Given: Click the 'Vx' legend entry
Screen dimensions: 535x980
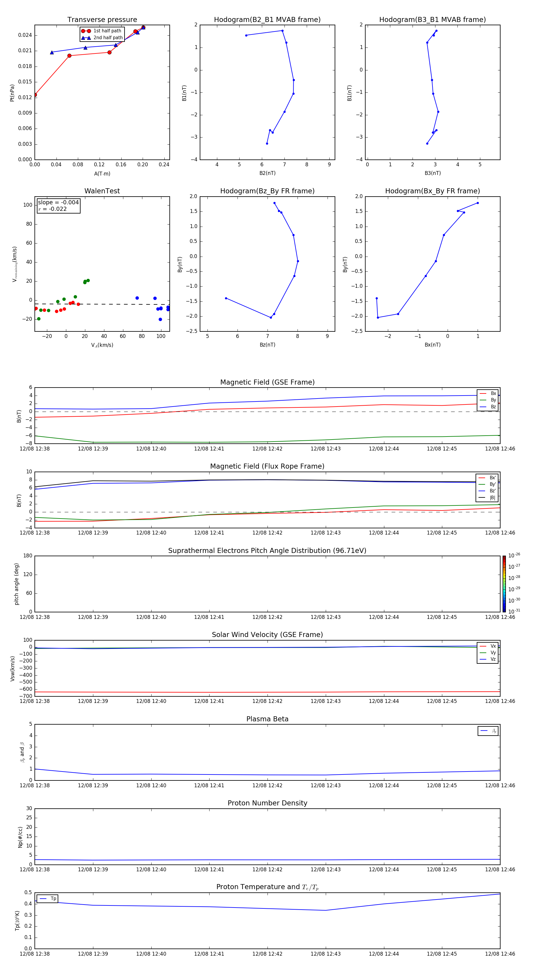Looking at the screenshot, I should pos(488,646).
